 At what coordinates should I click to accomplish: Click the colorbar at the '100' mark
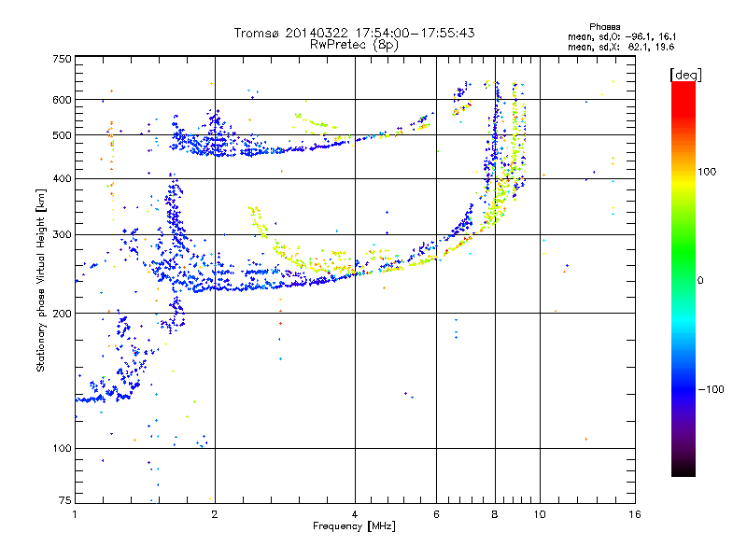684,172
